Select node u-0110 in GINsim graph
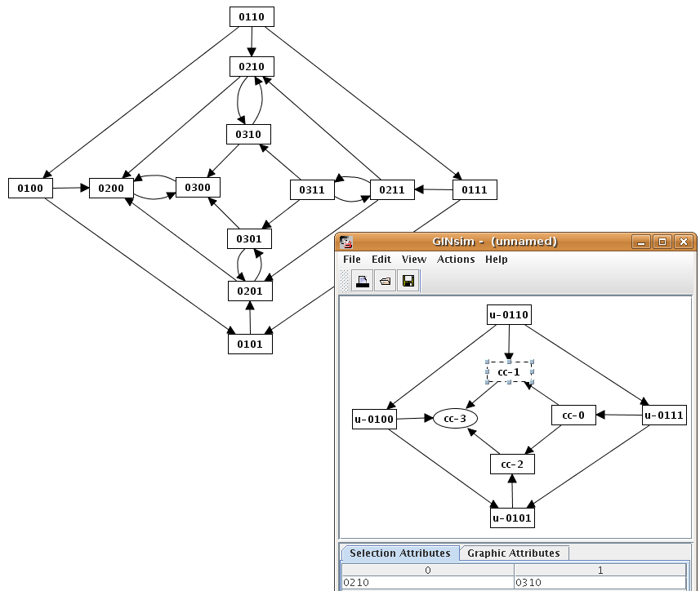Viewport: 700px width, 591px height. pos(509,315)
